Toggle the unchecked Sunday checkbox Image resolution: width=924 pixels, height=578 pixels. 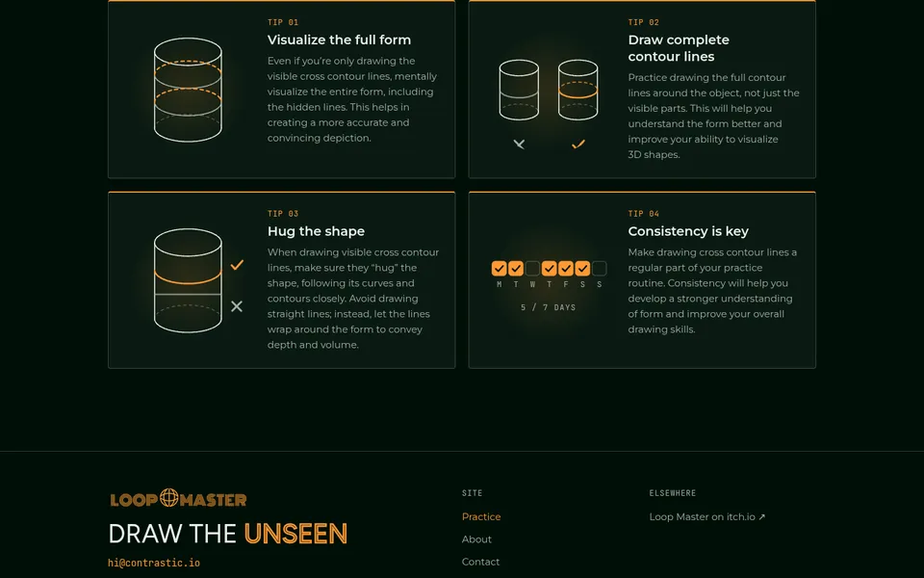pos(600,269)
